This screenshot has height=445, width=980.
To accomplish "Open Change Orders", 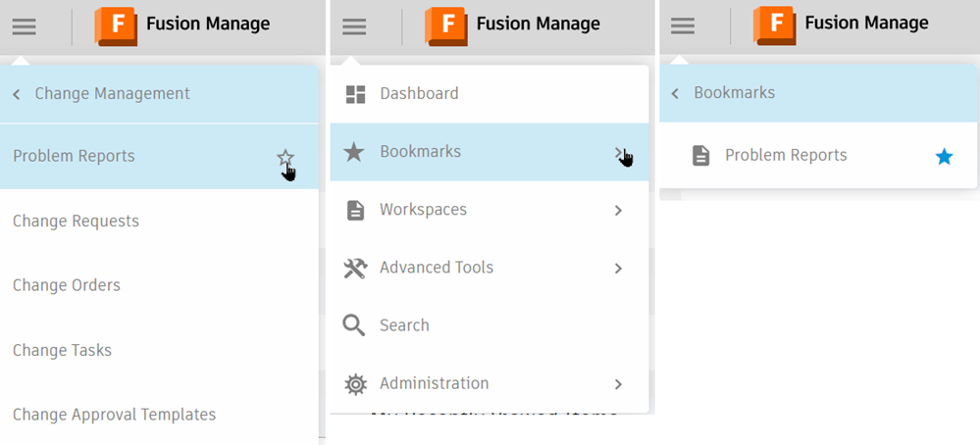I will [67, 285].
